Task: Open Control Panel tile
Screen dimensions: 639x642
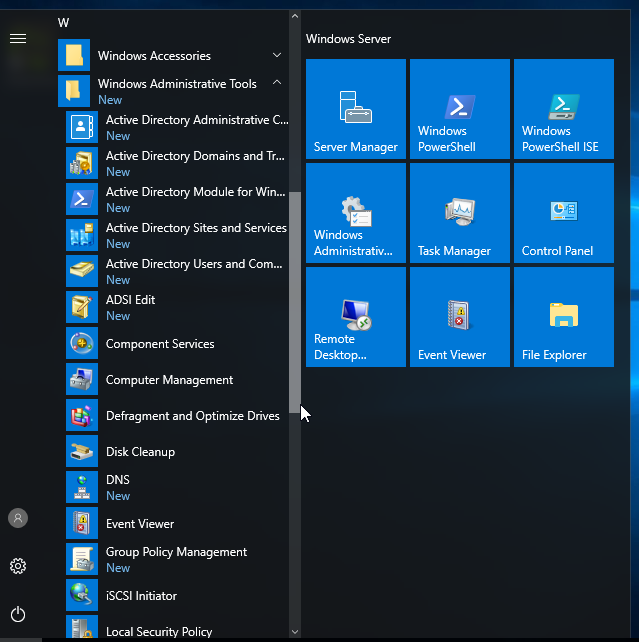Action: click(x=564, y=213)
